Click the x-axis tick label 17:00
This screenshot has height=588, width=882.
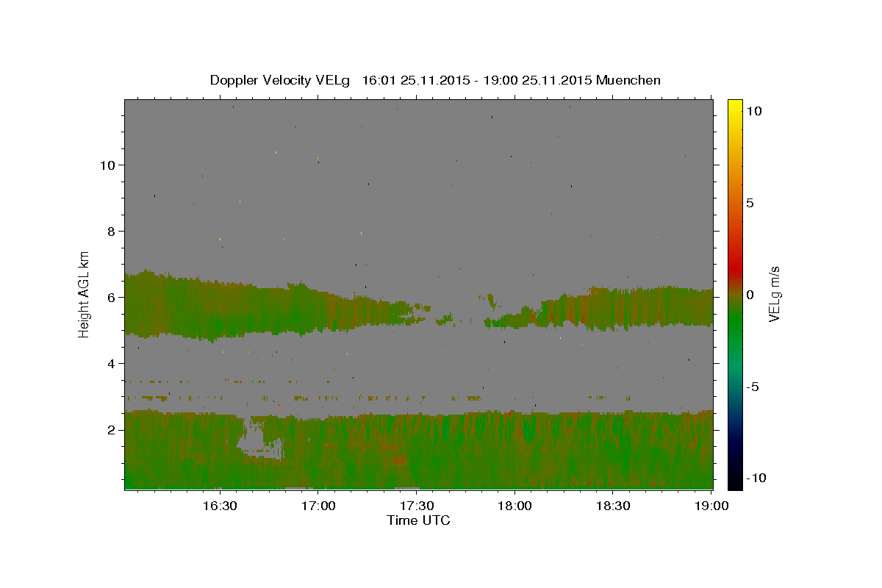[x=318, y=506]
